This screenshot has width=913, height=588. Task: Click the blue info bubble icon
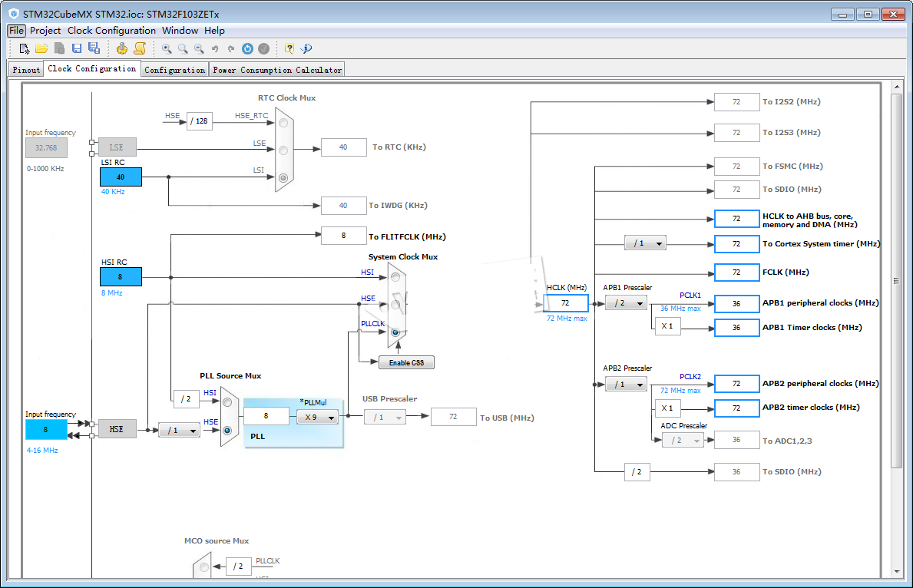306,48
